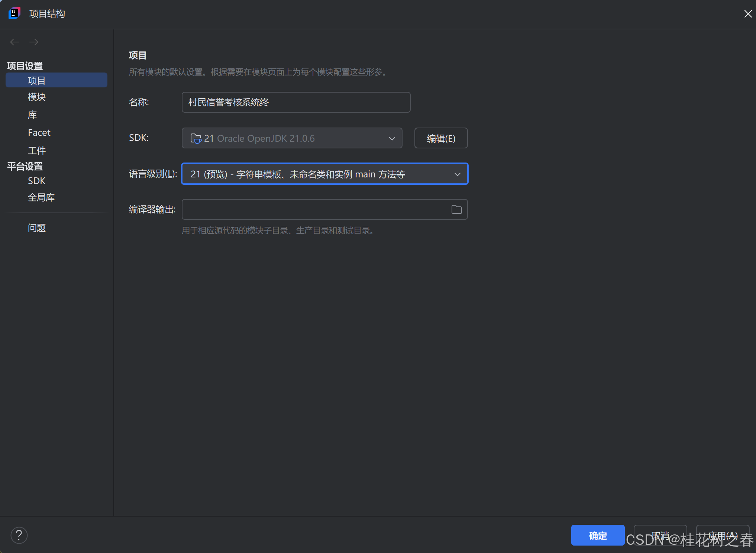Click the back navigation arrow

(14, 42)
